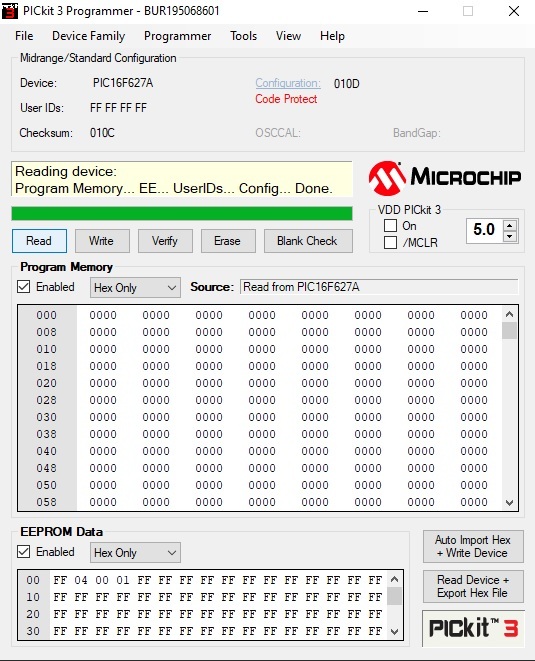
Task: Click the Microchip logo
Action: pos(445,177)
